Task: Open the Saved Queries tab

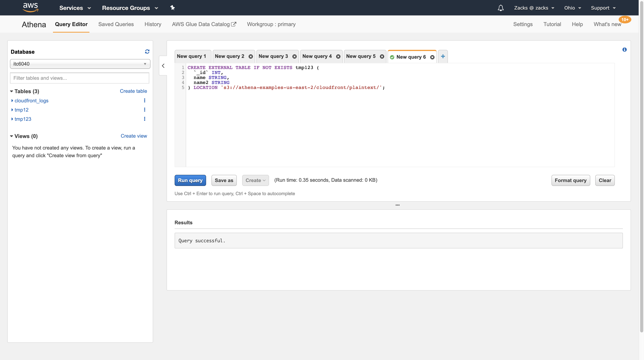Action: (x=116, y=24)
